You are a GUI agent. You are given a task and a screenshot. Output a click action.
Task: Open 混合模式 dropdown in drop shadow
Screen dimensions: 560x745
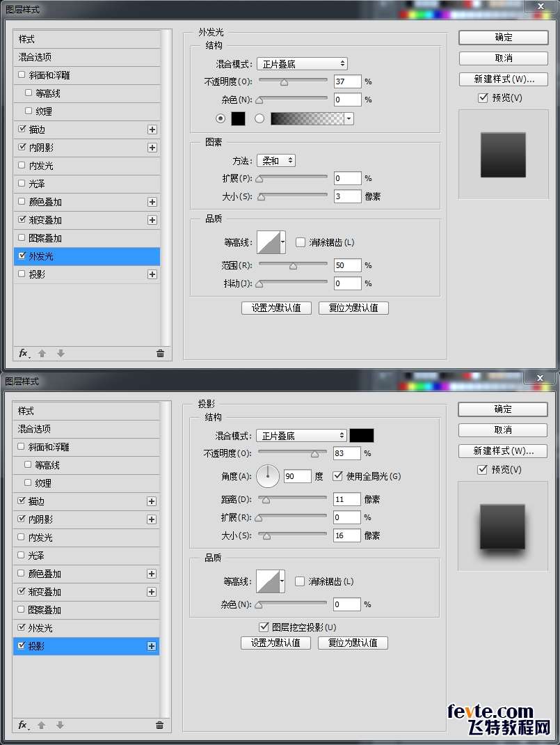tap(301, 436)
